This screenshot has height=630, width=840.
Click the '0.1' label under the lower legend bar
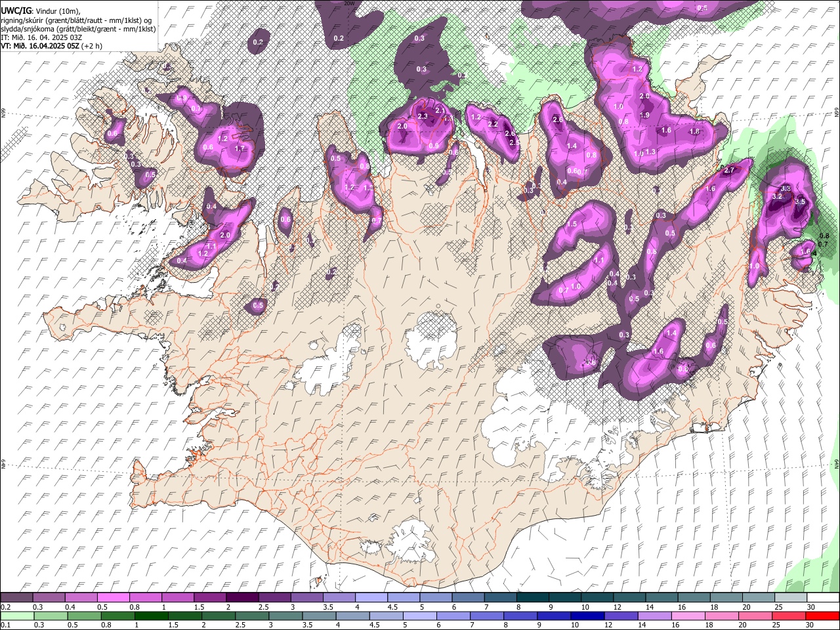point(5,625)
